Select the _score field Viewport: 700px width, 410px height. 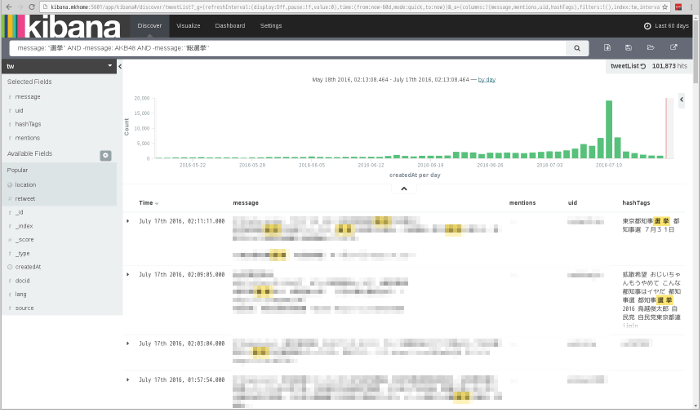point(25,240)
